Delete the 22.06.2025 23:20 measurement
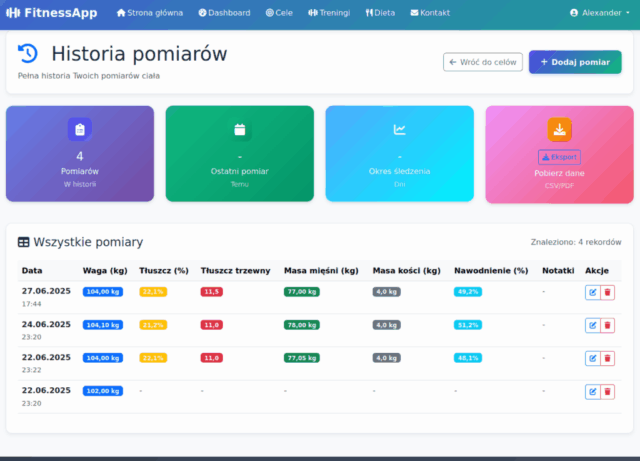This screenshot has height=461, width=640. [x=607, y=392]
